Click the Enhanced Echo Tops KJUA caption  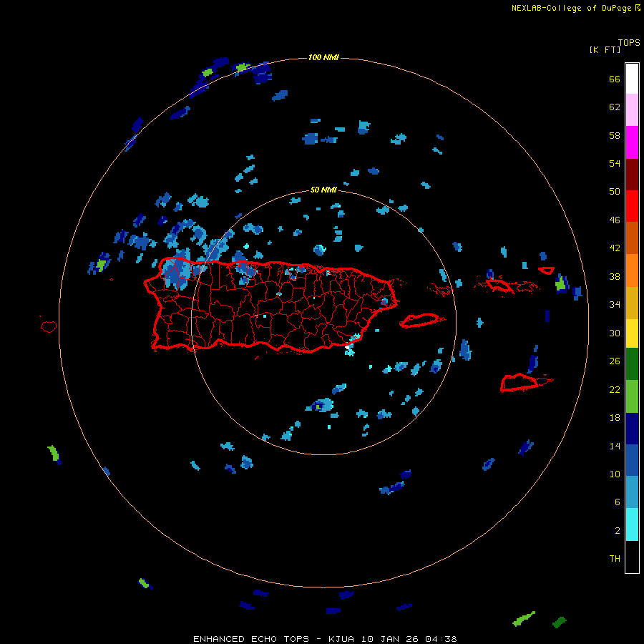[325, 639]
